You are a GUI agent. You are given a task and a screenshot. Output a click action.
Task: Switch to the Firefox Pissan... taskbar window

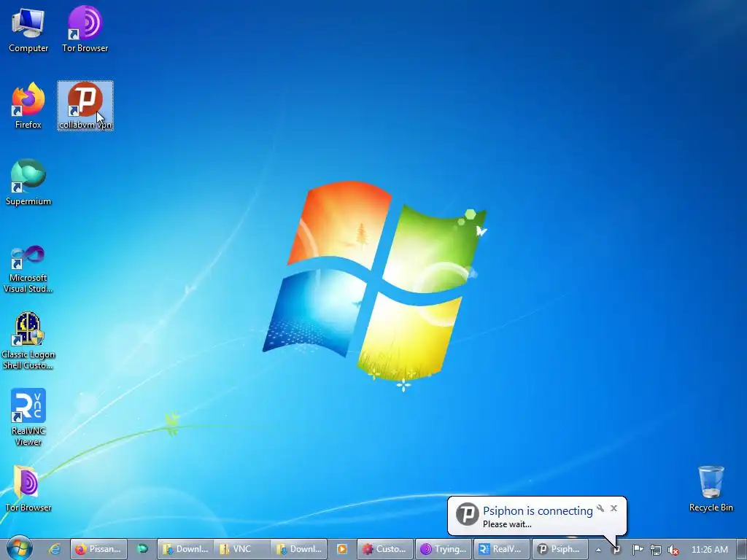click(x=98, y=549)
